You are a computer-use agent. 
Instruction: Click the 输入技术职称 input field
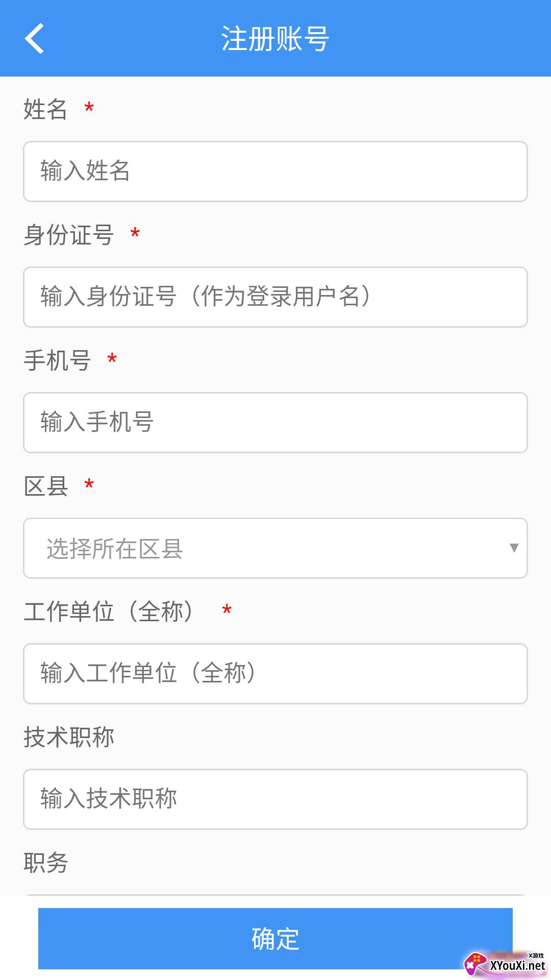coord(275,799)
